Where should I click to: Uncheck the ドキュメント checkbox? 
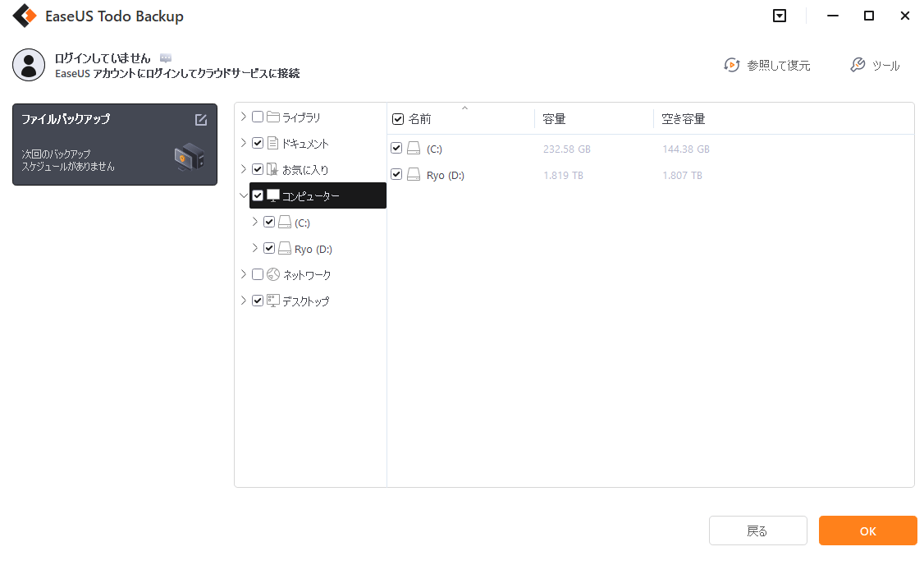point(257,143)
